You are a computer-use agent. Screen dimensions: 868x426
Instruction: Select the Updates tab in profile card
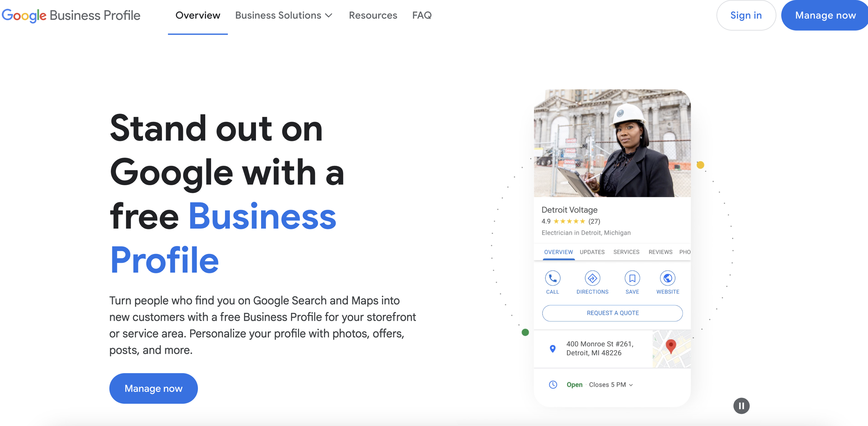point(592,252)
